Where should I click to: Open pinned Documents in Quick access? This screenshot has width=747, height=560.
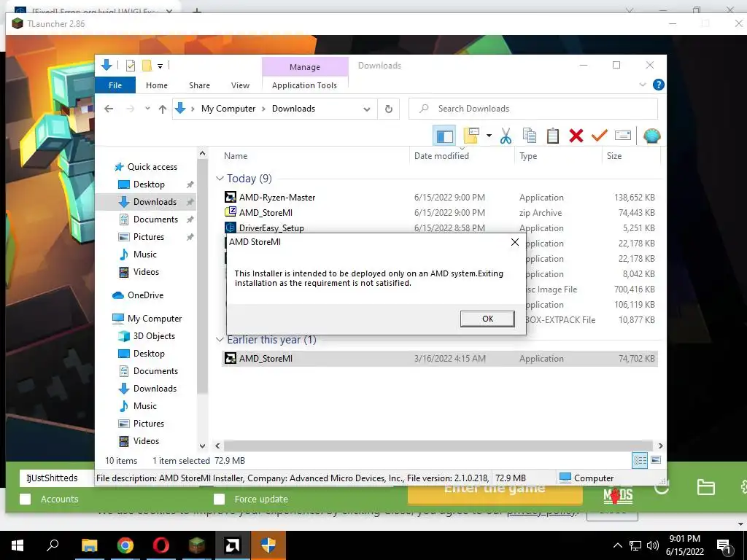[155, 219]
